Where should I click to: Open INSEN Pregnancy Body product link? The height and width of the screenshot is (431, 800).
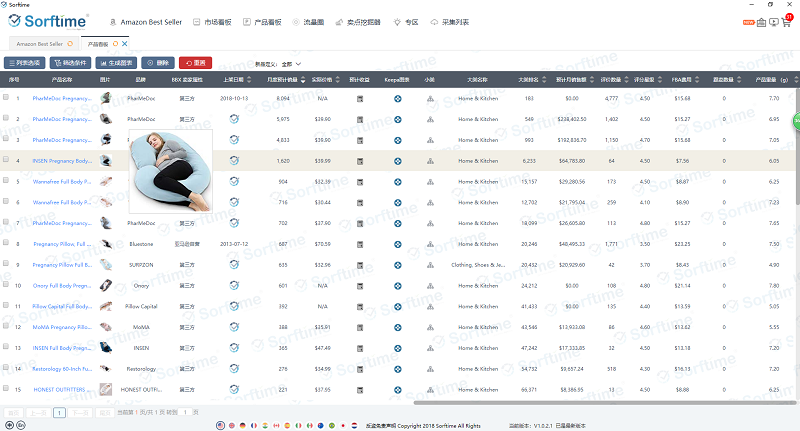tap(62, 161)
